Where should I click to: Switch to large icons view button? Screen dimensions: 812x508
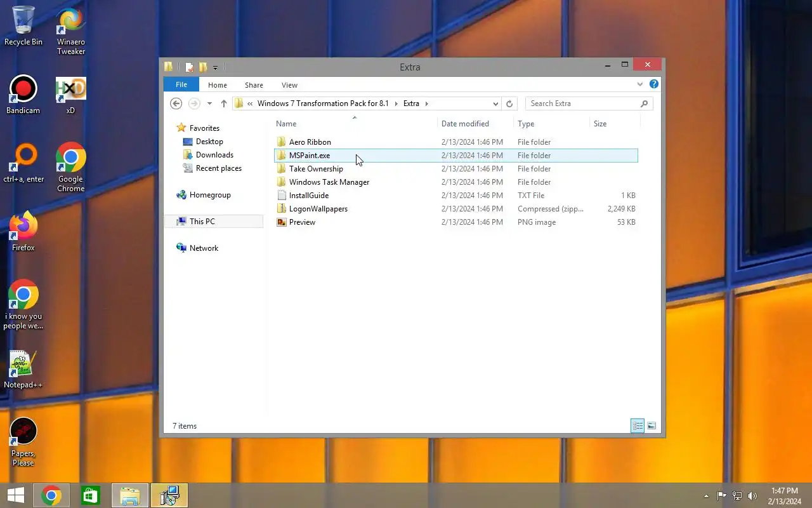pos(652,426)
